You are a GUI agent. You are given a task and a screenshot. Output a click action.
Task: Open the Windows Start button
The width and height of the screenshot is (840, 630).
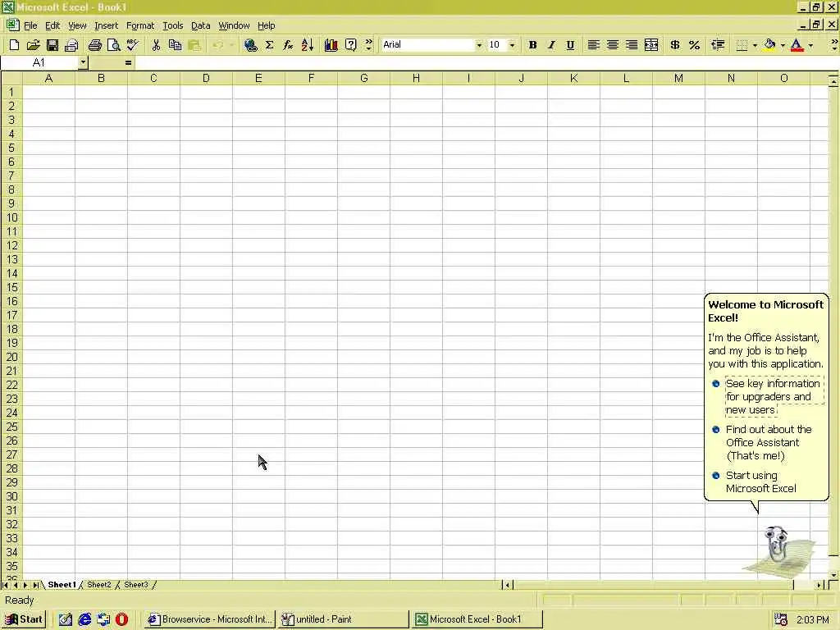point(24,619)
